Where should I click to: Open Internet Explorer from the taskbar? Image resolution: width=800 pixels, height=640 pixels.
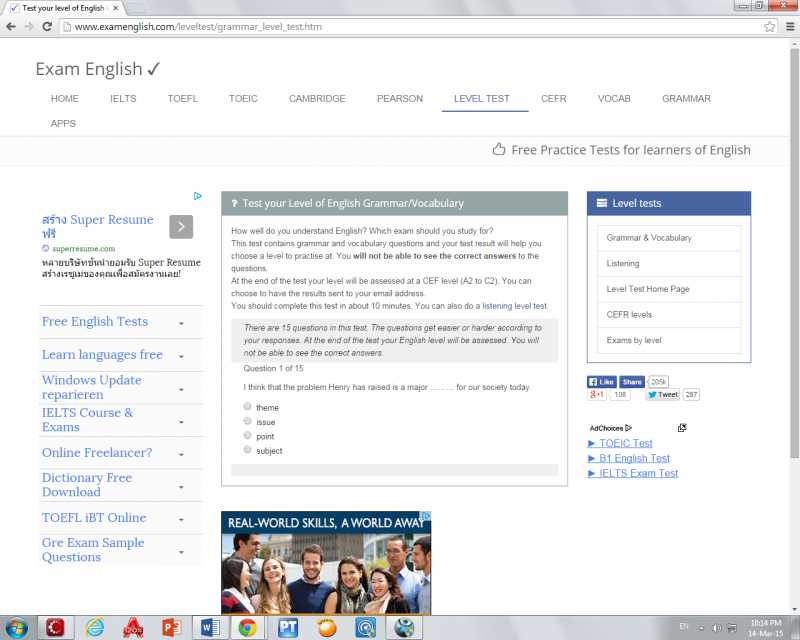(x=95, y=627)
